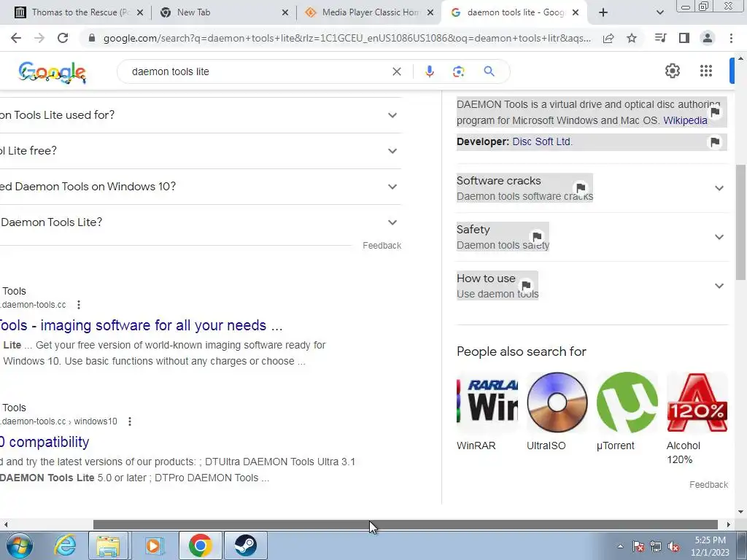Open the muted volume tray icon
The width and height of the screenshot is (747, 560).
click(x=673, y=546)
